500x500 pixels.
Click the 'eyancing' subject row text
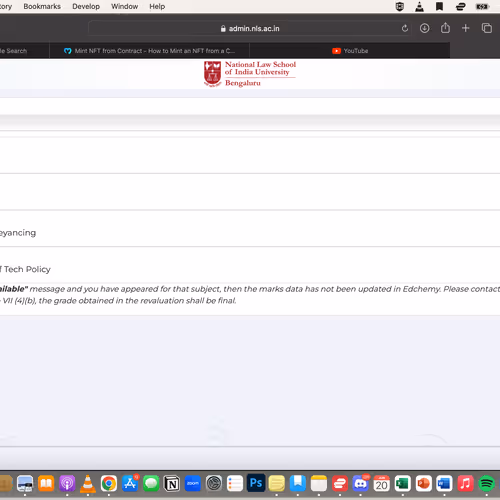18,233
